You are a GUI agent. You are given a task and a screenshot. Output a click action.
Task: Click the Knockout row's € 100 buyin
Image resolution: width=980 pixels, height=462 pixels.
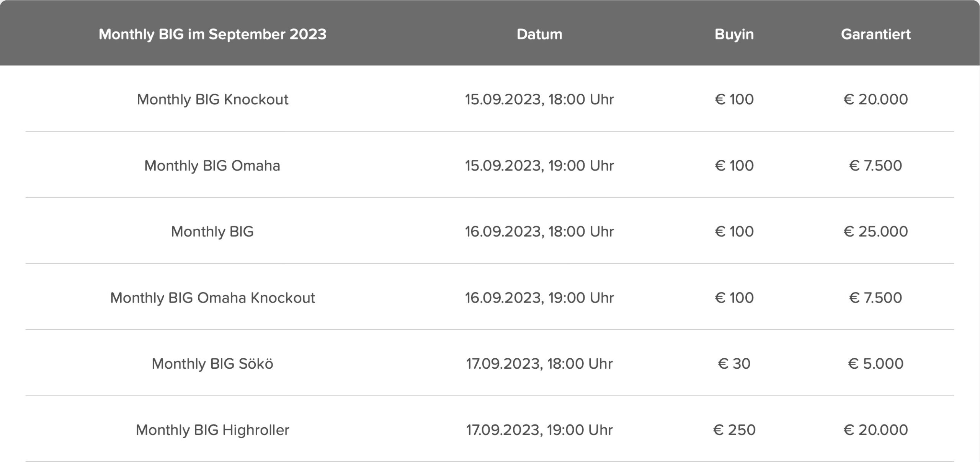[734, 99]
